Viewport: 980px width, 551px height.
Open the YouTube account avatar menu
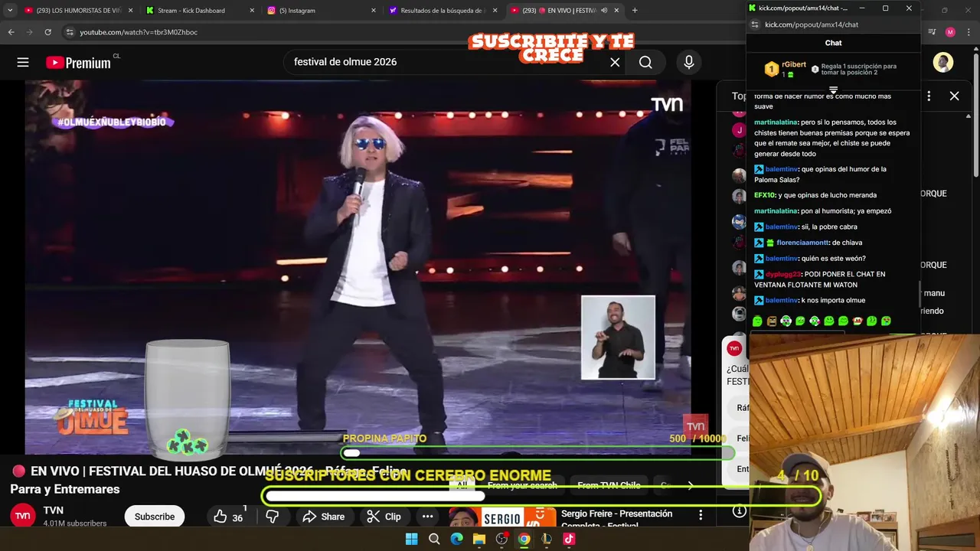(943, 63)
